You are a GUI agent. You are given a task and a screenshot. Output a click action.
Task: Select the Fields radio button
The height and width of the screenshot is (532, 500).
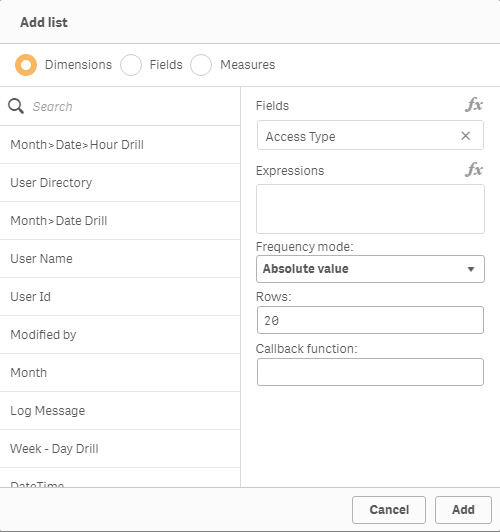(x=131, y=65)
